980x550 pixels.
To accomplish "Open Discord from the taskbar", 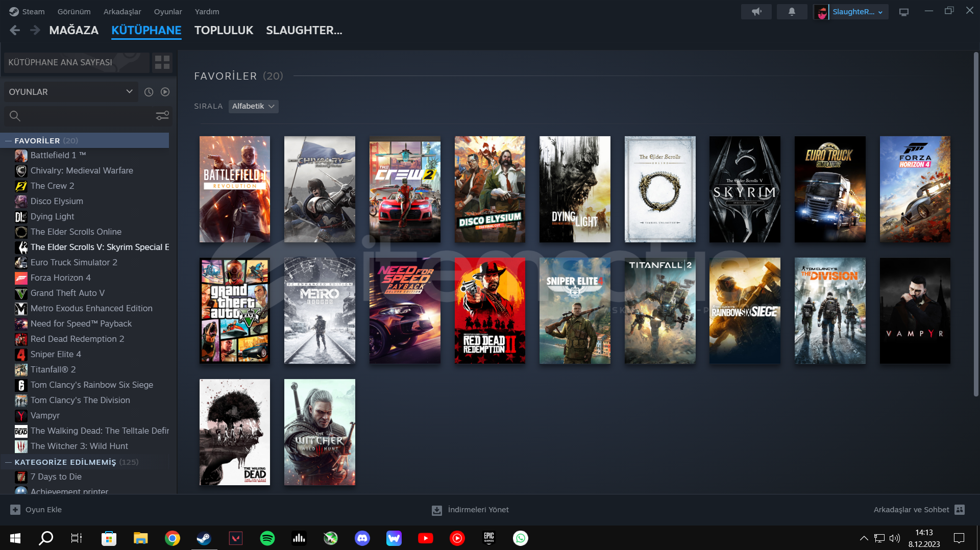I will click(x=362, y=538).
